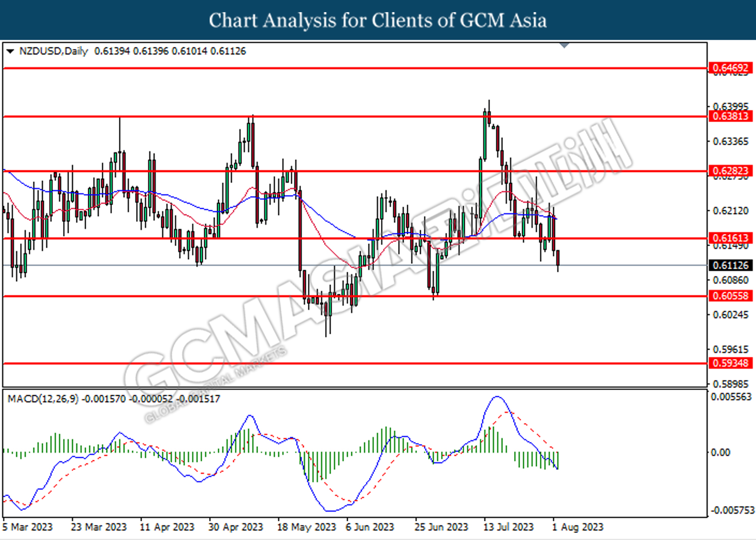Select the 0.62823 price level label
This screenshot has width=756, height=540.
point(730,171)
